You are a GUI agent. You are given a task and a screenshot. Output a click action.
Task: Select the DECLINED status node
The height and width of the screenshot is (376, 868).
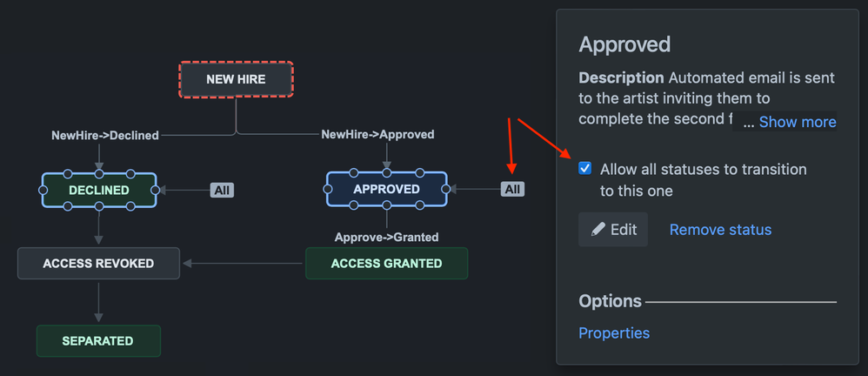pyautogui.click(x=99, y=190)
